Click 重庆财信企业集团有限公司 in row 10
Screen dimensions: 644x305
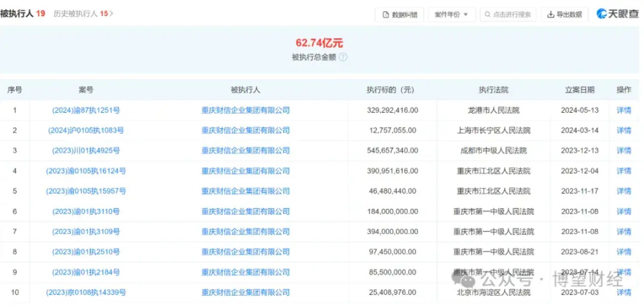click(x=246, y=293)
